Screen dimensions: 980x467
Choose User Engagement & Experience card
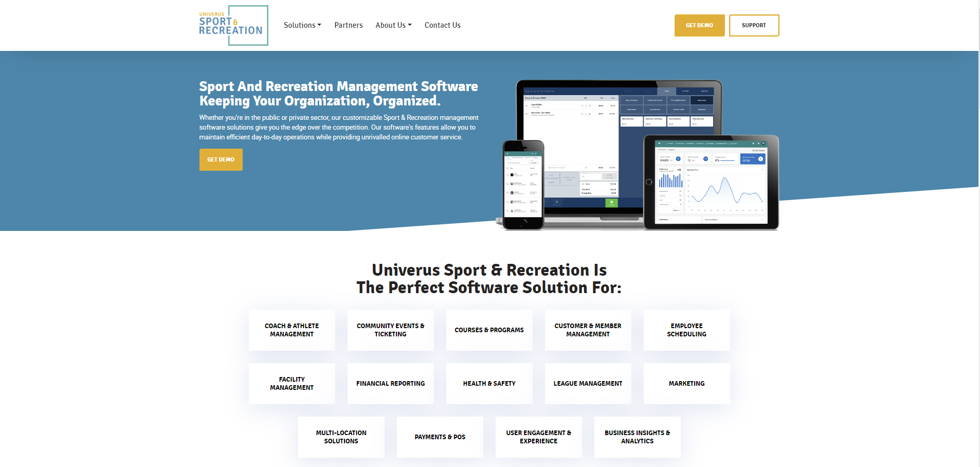[x=539, y=437]
